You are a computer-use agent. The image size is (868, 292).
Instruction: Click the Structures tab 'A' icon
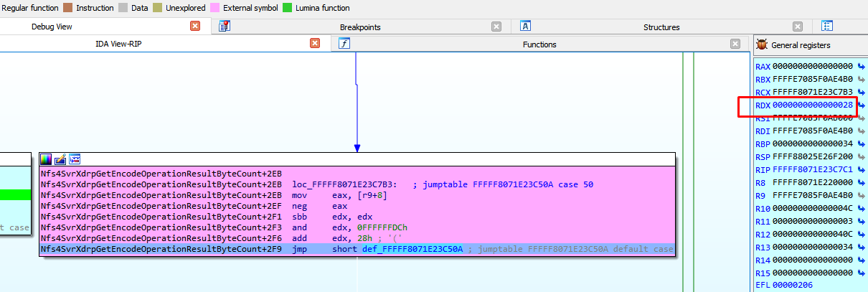[x=525, y=27]
